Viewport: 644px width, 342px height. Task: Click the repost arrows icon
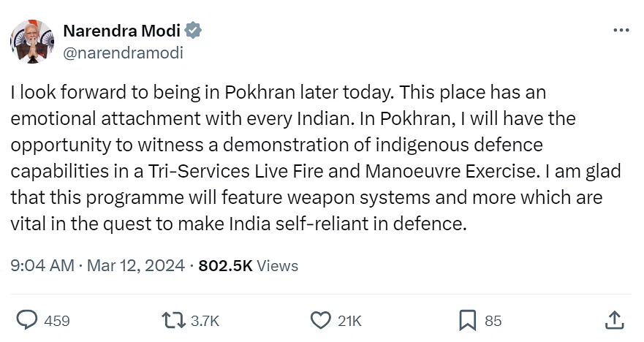174,320
